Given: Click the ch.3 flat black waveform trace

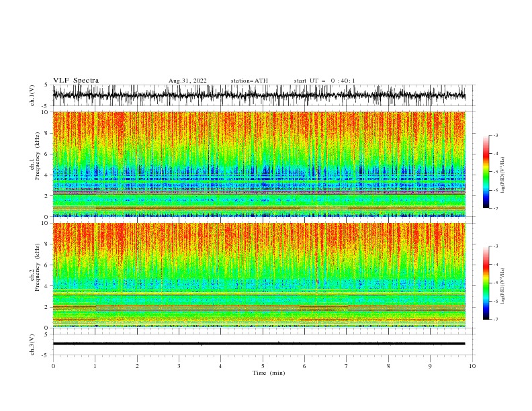Looking at the screenshot, I should tap(259, 344).
